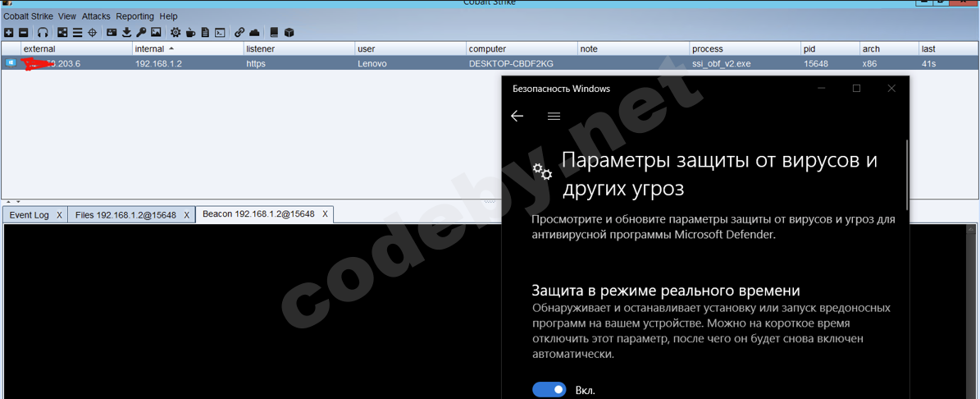The width and height of the screenshot is (980, 399).
Task: Click the gear Windows executable generator icon
Action: [x=175, y=32]
